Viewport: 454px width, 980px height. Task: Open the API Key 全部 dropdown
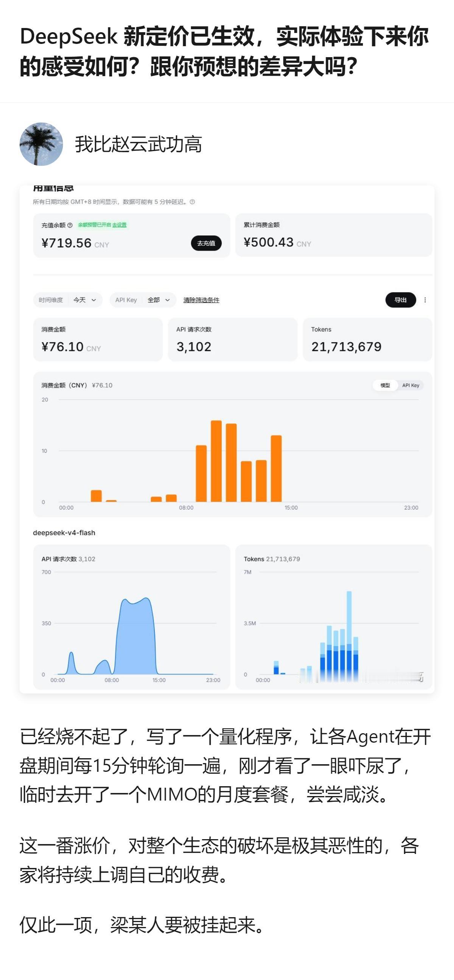143,300
